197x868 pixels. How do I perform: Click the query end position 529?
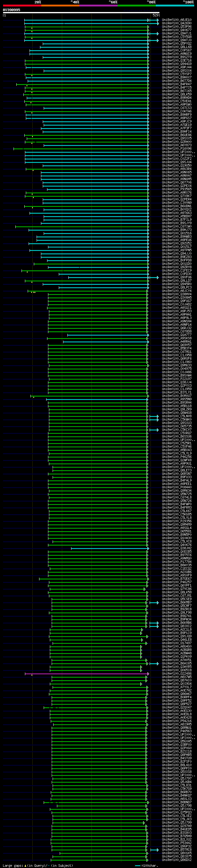[155, 15]
